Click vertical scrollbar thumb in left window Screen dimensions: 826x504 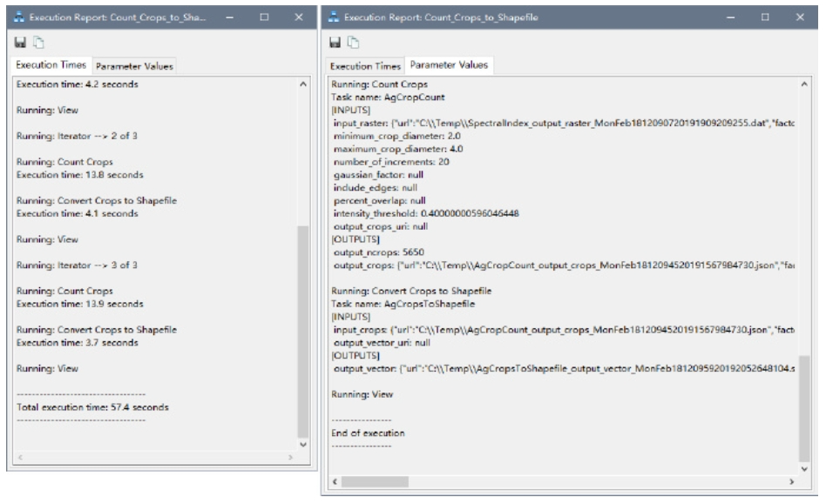(x=303, y=332)
